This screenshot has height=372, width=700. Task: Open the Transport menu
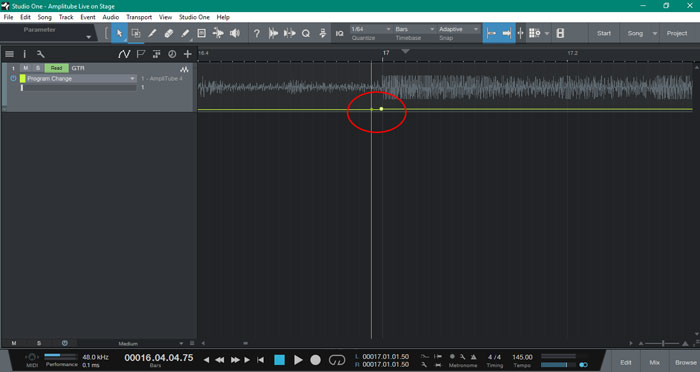(x=139, y=17)
